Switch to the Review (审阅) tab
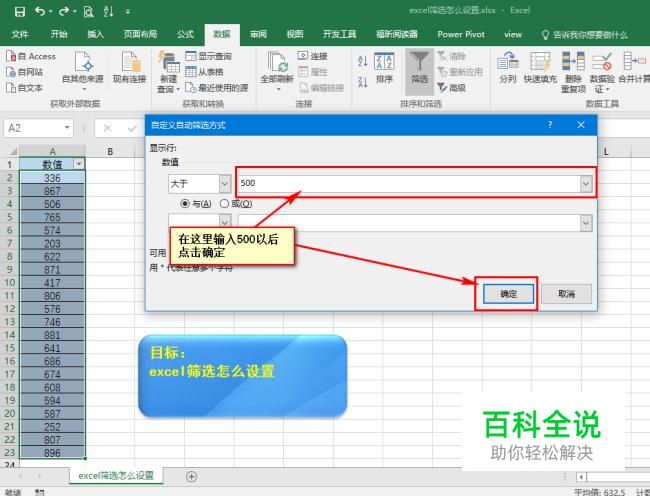The width and height of the screenshot is (650, 496). [x=258, y=34]
